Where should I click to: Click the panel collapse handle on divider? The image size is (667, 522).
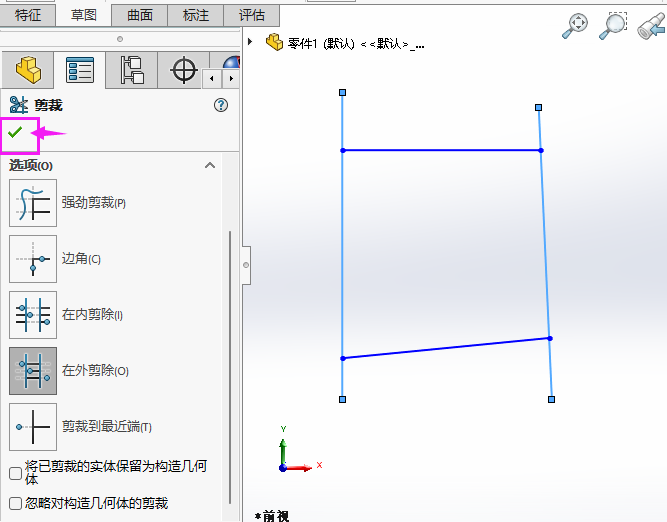(x=246, y=265)
